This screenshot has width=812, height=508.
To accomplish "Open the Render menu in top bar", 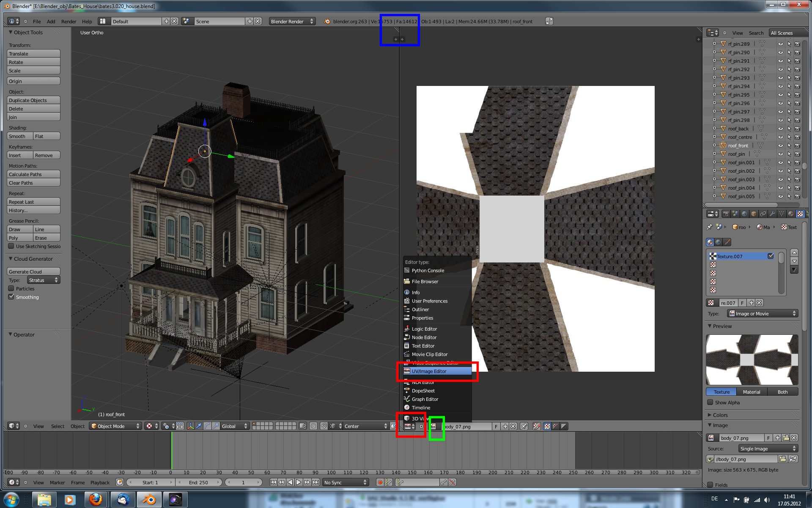I will [x=69, y=22].
